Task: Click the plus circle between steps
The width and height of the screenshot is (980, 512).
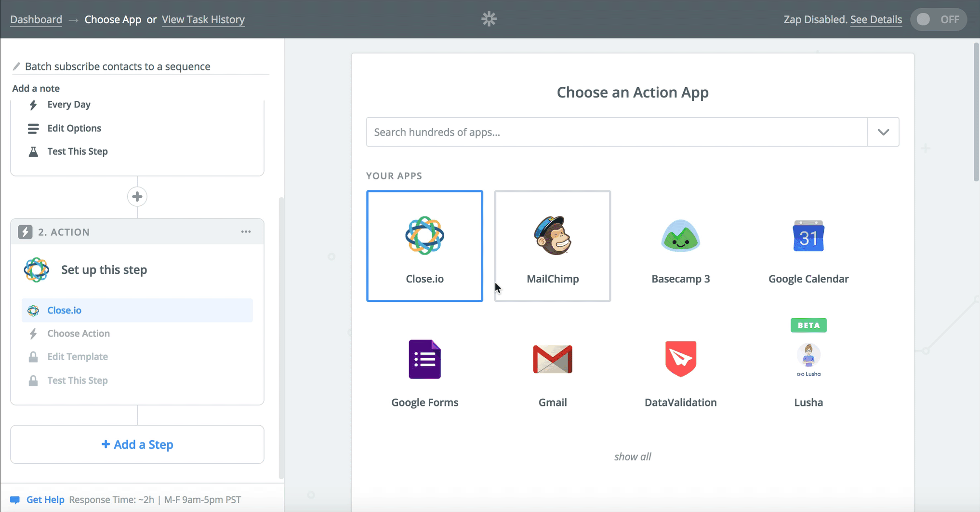Action: [x=137, y=197]
